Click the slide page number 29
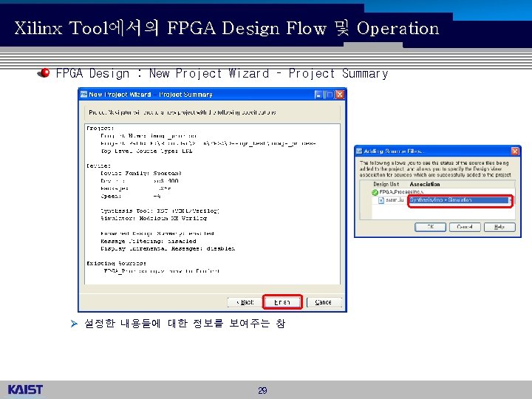532x399 pixels. click(262, 391)
